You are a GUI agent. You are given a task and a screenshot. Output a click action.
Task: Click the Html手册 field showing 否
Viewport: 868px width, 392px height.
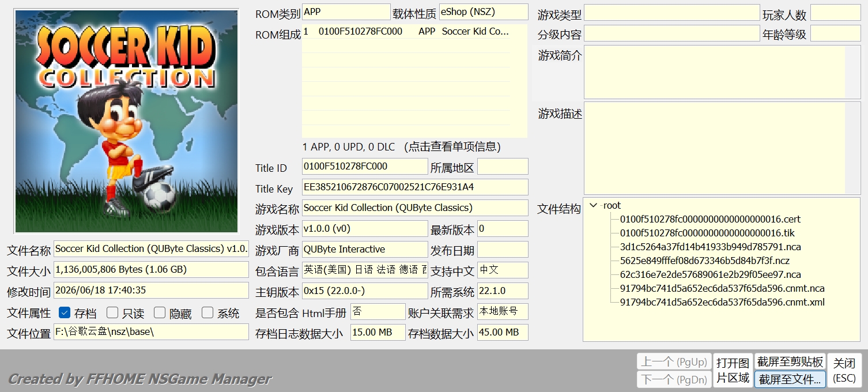pos(378,311)
